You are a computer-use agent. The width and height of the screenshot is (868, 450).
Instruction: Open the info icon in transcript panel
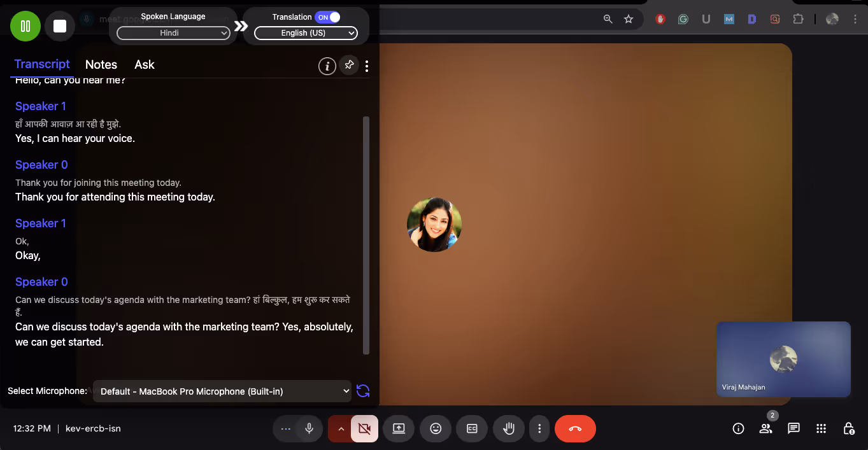(x=327, y=66)
